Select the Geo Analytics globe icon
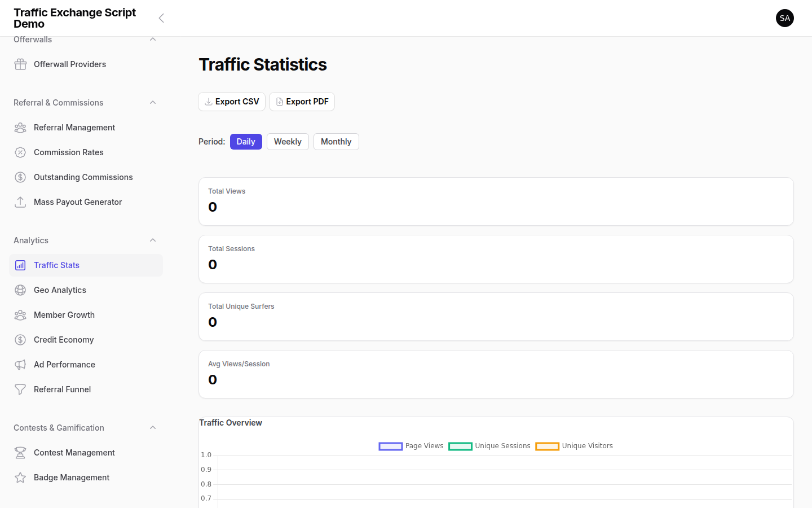 20,290
